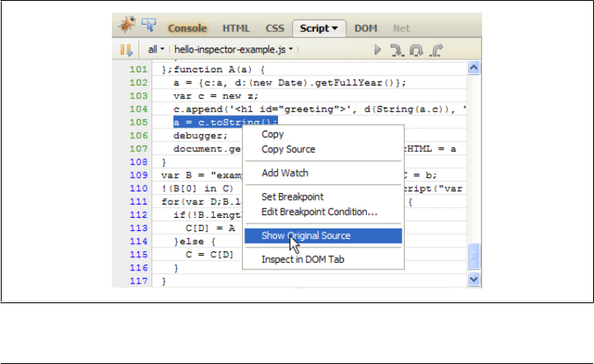Image resolution: width=594 pixels, height=364 pixels.
Task: Click line number 111 in gutter
Action: pyautogui.click(x=138, y=201)
